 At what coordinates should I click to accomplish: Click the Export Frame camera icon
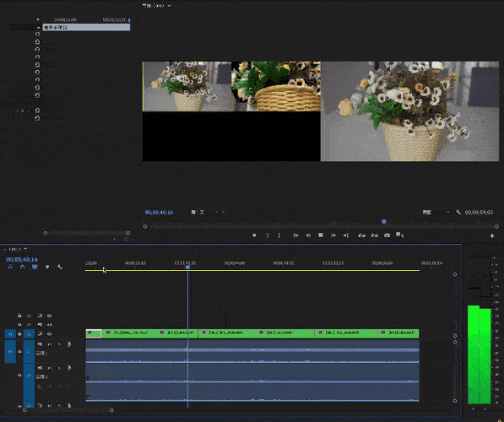[387, 235]
